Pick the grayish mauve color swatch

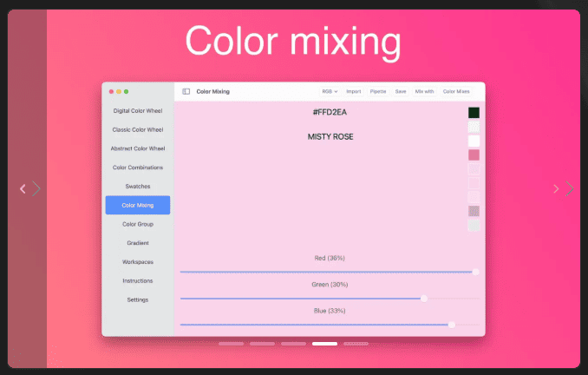coord(474,211)
